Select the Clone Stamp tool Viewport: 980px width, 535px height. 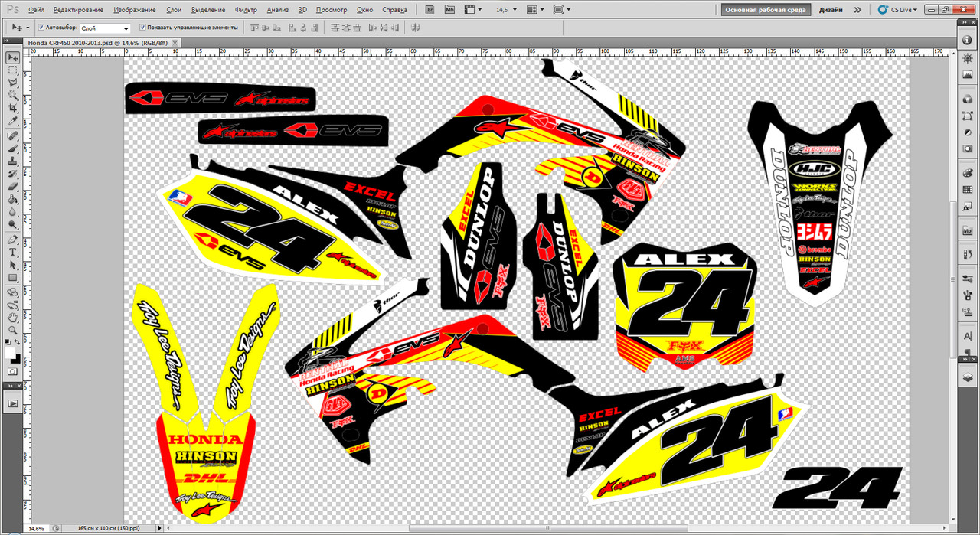pos(13,161)
